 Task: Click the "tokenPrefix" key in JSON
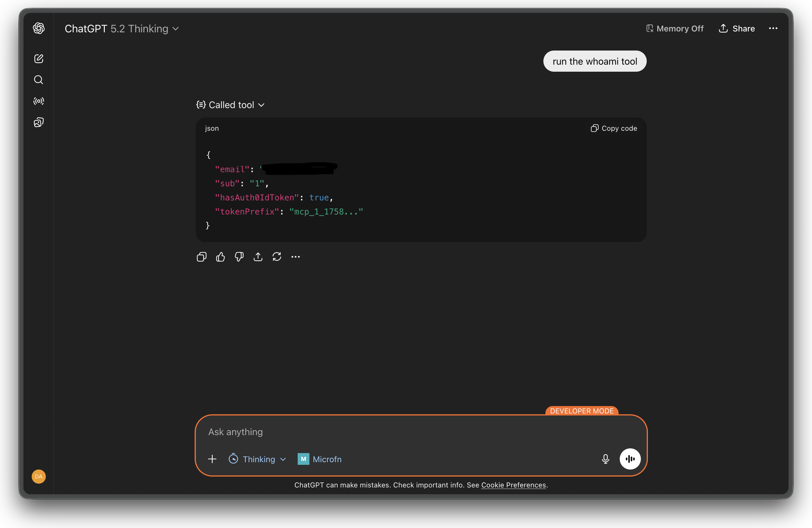tap(247, 212)
